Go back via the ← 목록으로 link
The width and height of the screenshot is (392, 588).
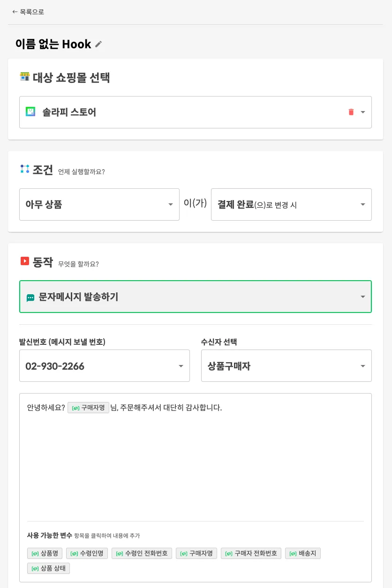[x=28, y=12]
